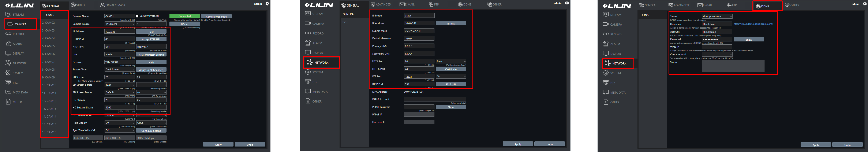868x152 pixels.
Task: Click the Subnet Mask field
Action: point(419,31)
